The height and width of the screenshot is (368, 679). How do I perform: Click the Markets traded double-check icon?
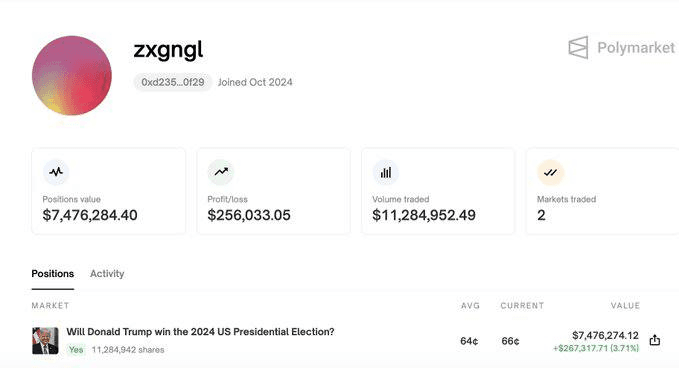550,172
